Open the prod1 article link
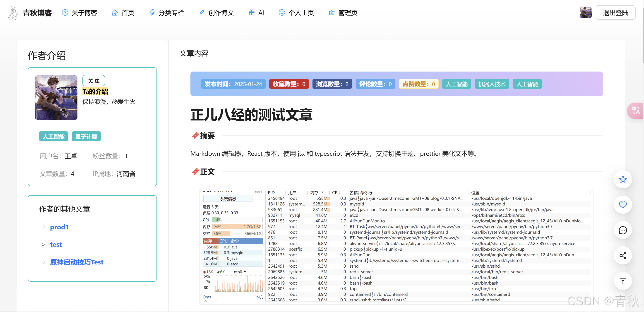The image size is (644, 312). coord(59,227)
